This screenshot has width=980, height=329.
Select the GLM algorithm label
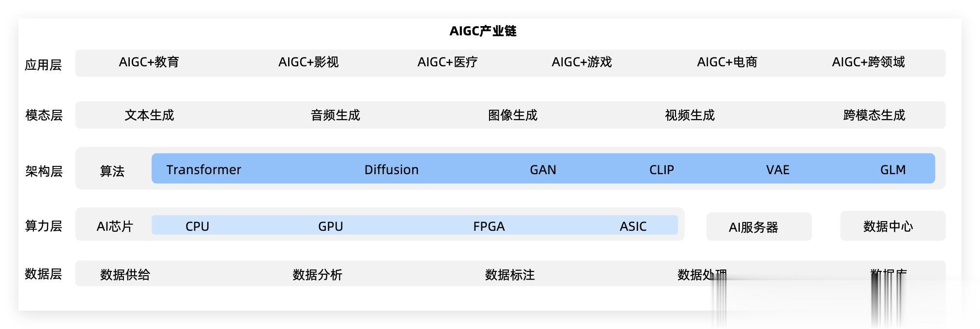point(893,170)
